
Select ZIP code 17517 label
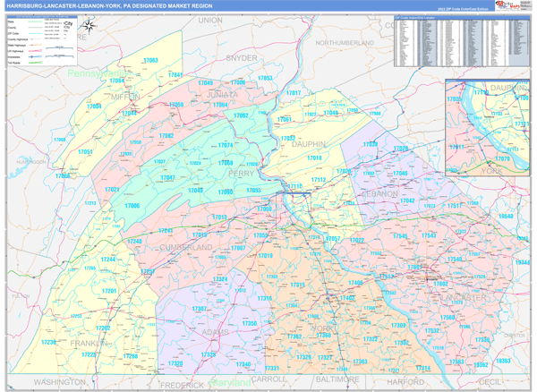pos(455,206)
